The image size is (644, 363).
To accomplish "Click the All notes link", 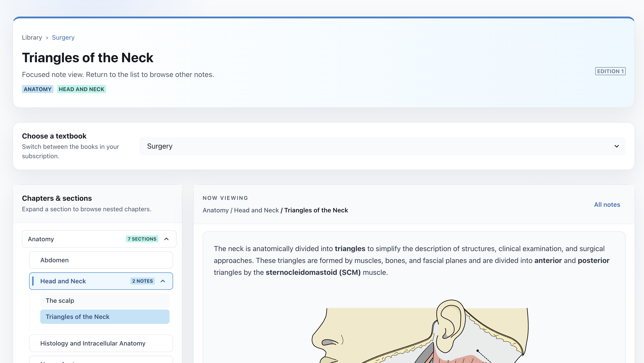I will tap(607, 204).
